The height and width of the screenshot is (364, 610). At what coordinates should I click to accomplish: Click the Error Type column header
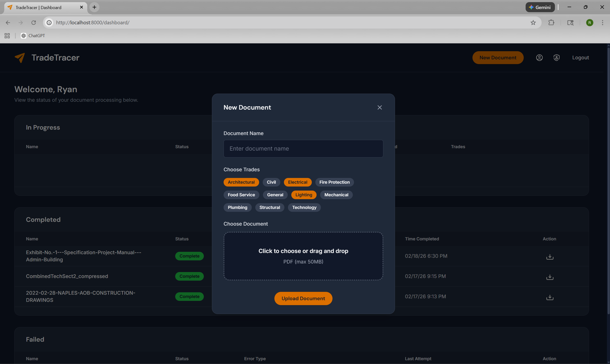(255, 359)
